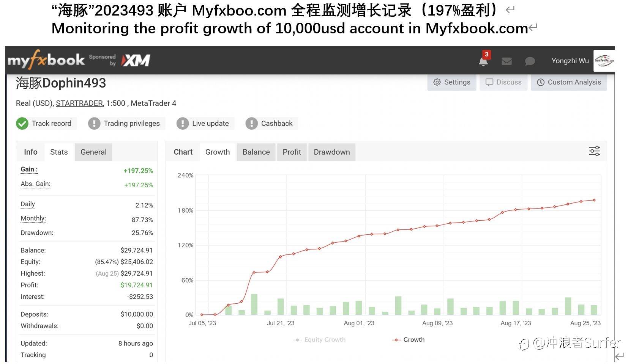Click the account title 海豚Dophin493
The height and width of the screenshot is (364, 628).
61,83
